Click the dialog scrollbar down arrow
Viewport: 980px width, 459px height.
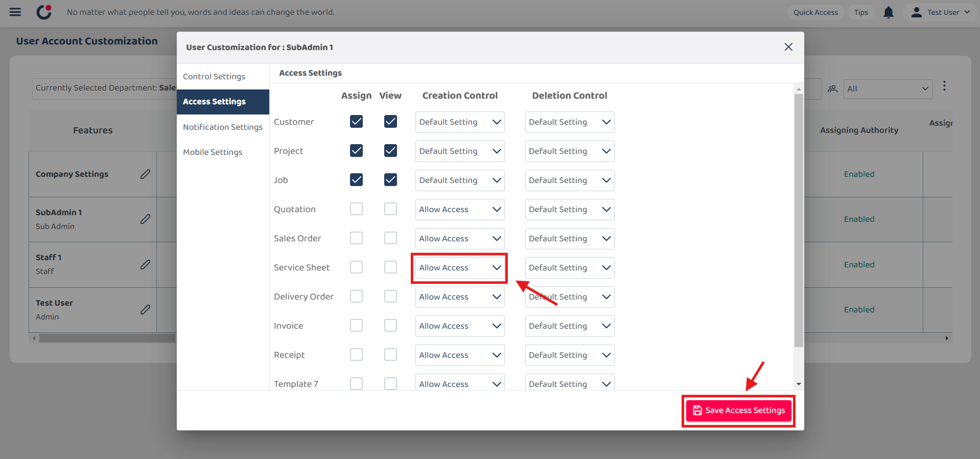coord(799,384)
